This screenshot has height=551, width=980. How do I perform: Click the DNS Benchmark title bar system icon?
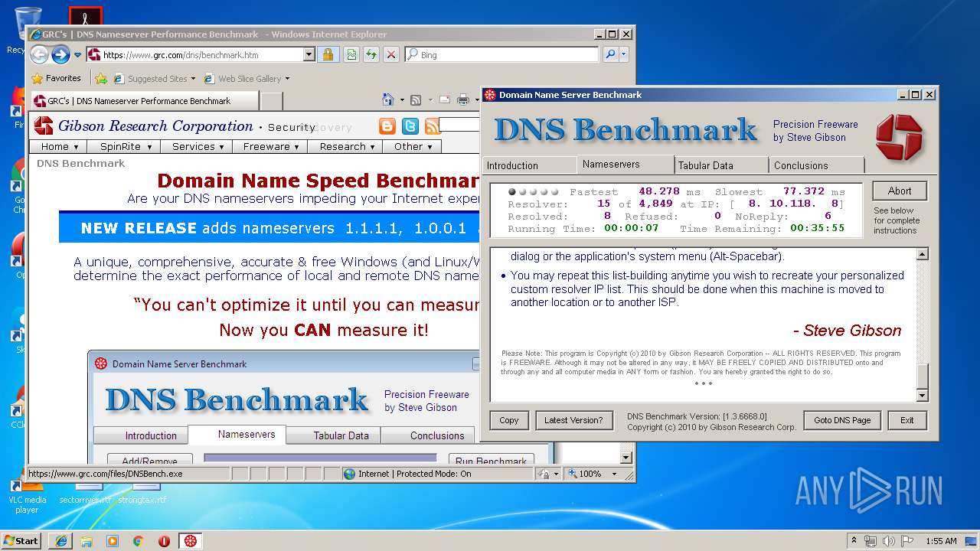490,95
